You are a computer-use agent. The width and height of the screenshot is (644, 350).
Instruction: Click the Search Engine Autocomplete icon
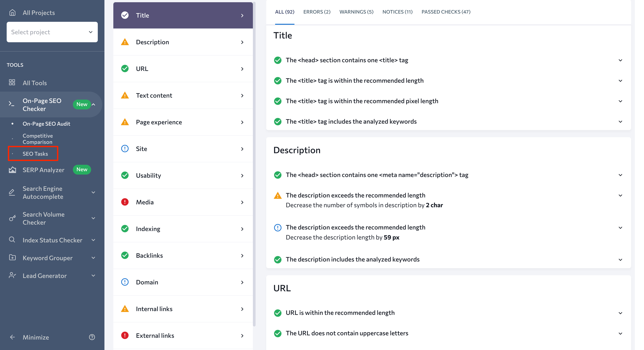coord(12,192)
